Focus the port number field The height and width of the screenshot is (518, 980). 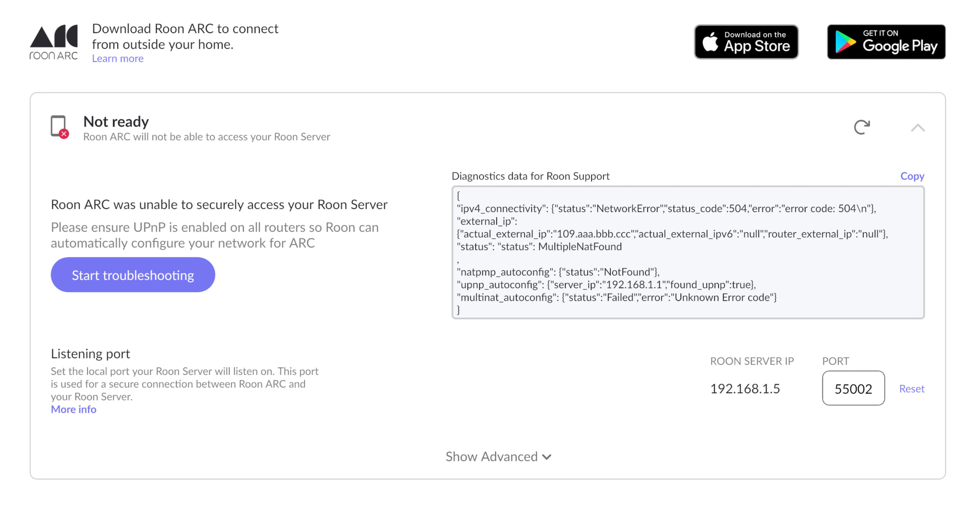(x=853, y=388)
